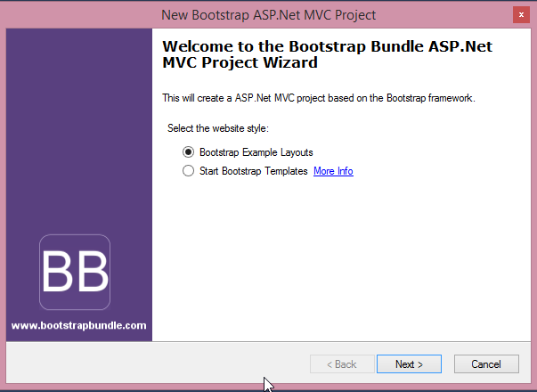Click the Next > button
537x392 pixels.
(x=409, y=363)
